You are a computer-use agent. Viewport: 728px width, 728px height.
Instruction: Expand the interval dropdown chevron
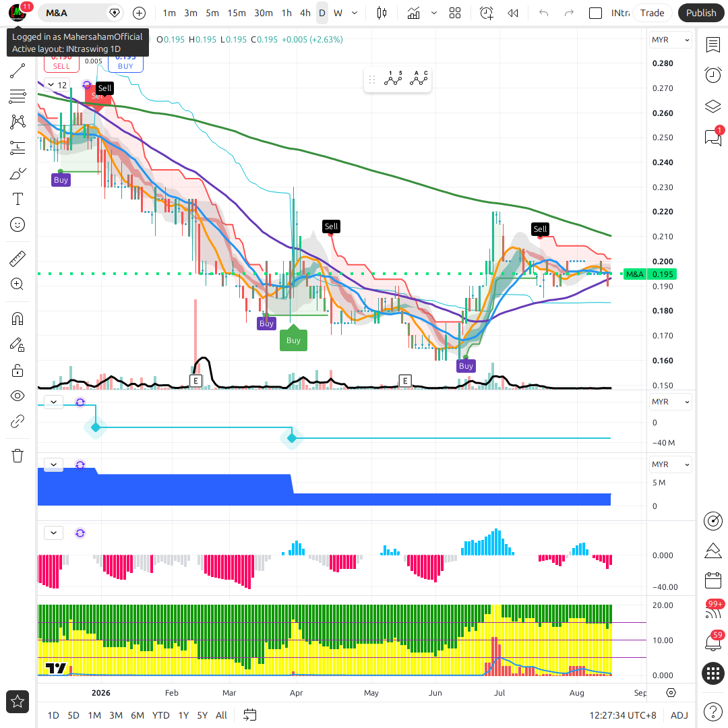(x=355, y=13)
